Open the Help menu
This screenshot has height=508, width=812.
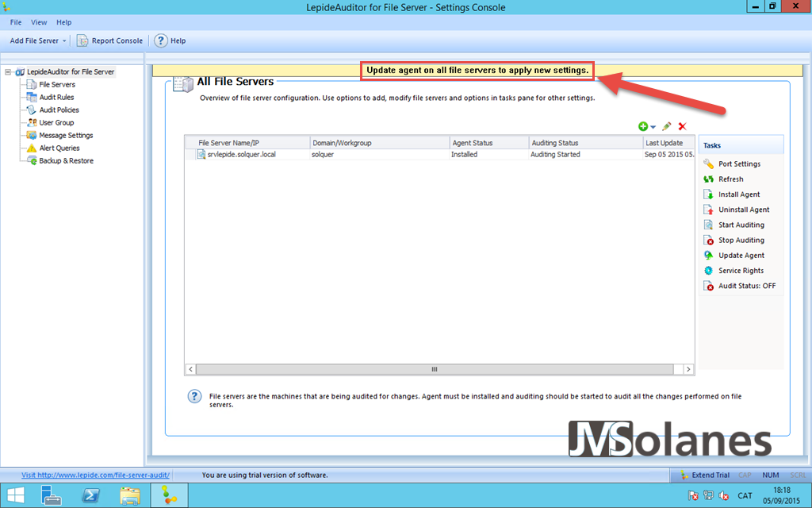point(63,22)
